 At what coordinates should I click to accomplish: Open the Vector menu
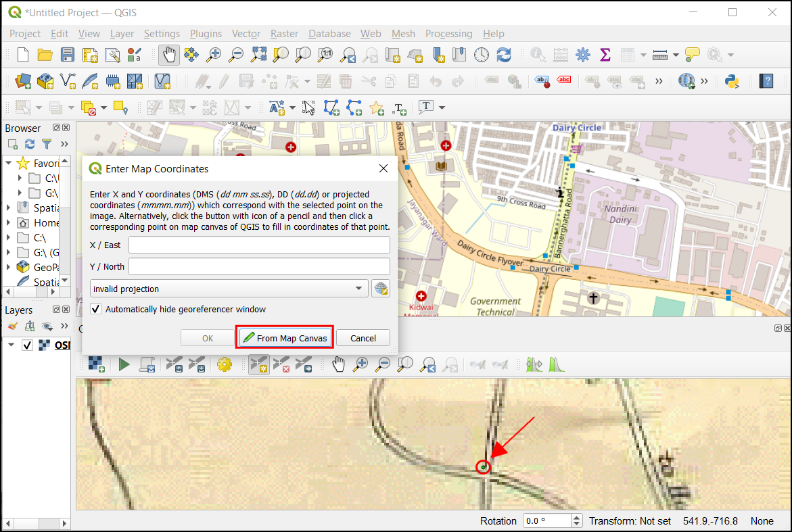pos(246,34)
